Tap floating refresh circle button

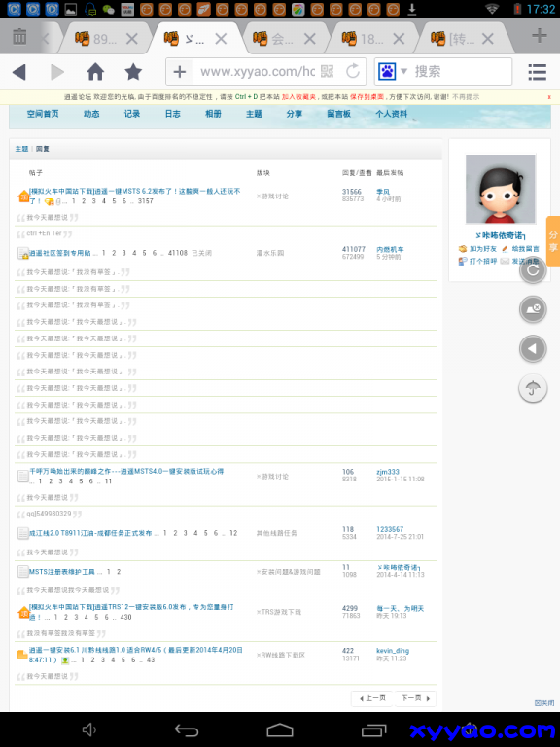click(x=533, y=270)
